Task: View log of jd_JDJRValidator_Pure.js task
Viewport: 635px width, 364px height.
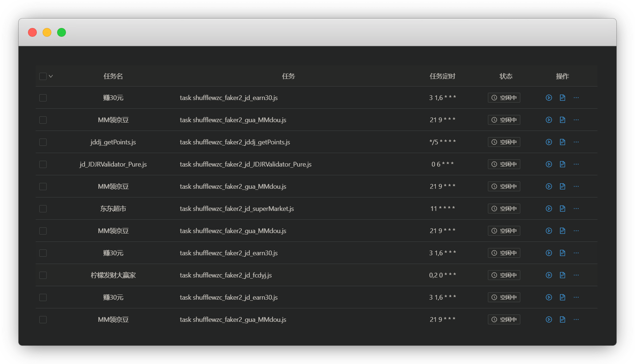Action: coord(563,164)
